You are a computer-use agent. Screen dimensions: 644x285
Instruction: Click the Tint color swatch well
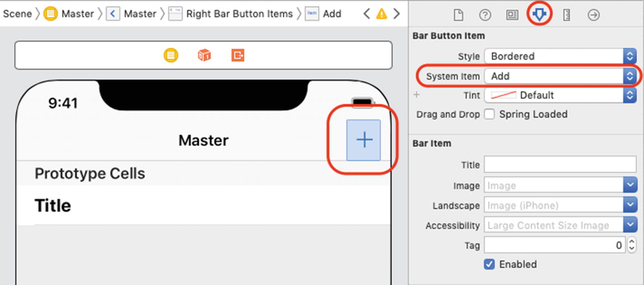coord(503,95)
